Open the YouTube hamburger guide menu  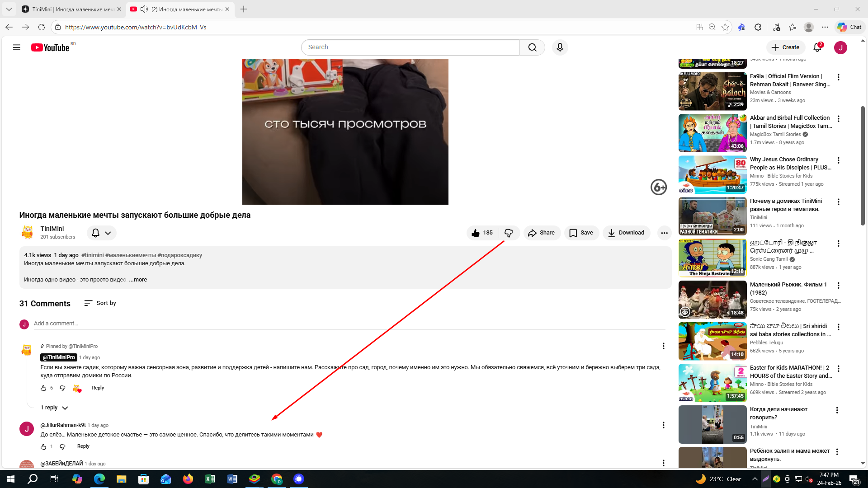click(17, 47)
